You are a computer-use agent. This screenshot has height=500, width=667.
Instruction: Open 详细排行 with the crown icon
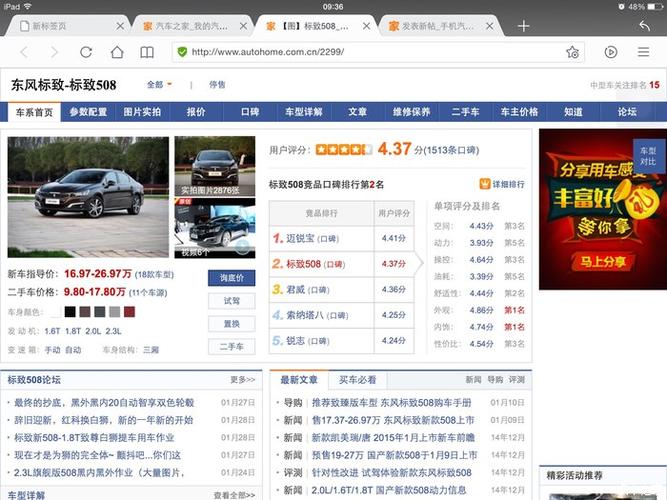tap(502, 184)
